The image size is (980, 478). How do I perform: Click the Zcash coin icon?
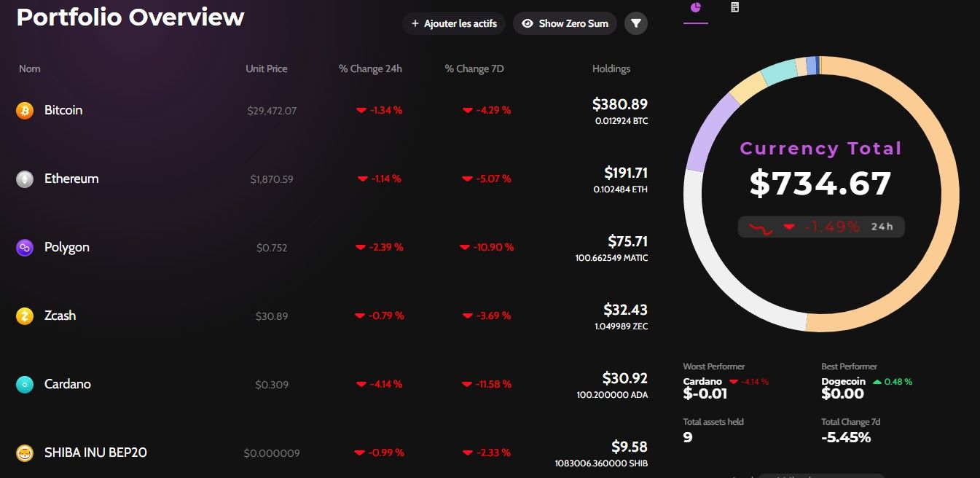[x=25, y=316]
